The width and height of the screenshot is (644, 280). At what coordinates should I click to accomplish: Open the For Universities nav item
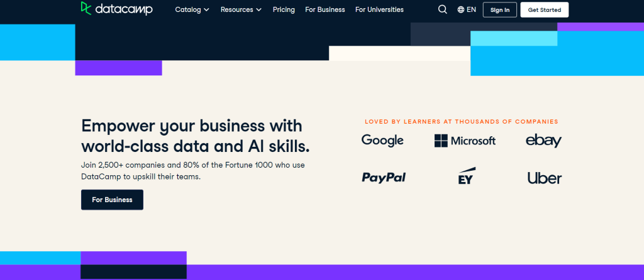coord(379,9)
